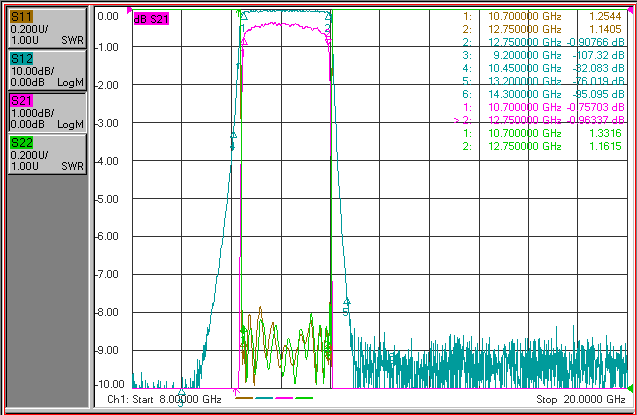Click the magenta trace legend line below the graph

pos(284,398)
